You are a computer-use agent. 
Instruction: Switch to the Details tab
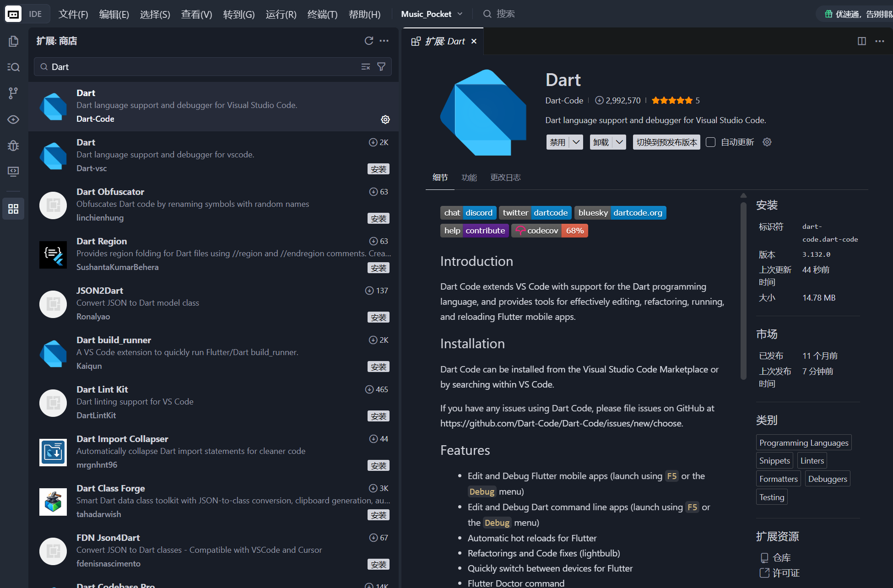(440, 178)
